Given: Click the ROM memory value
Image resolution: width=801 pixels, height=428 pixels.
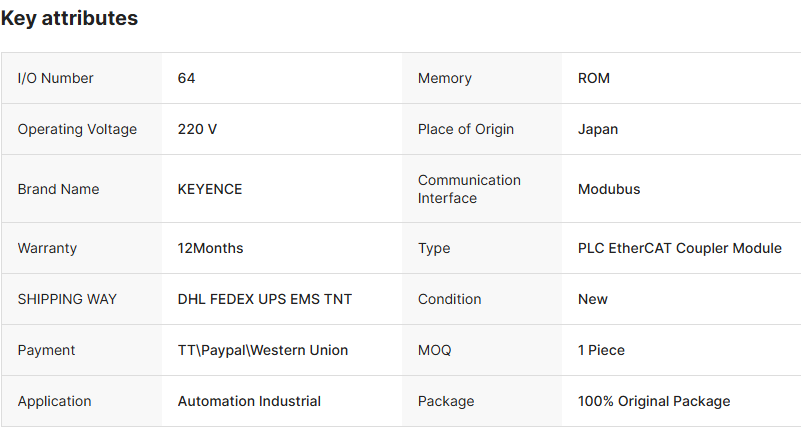Looking at the screenshot, I should tap(594, 78).
